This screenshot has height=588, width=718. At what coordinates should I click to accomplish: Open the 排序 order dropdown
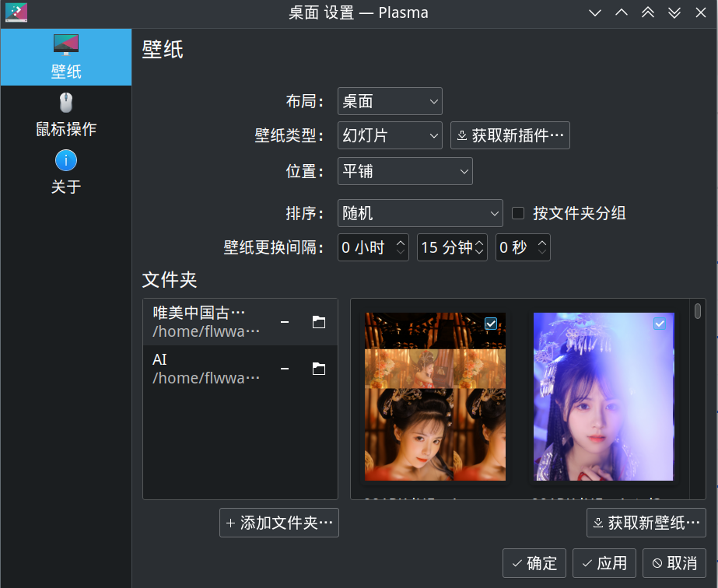tap(420, 213)
